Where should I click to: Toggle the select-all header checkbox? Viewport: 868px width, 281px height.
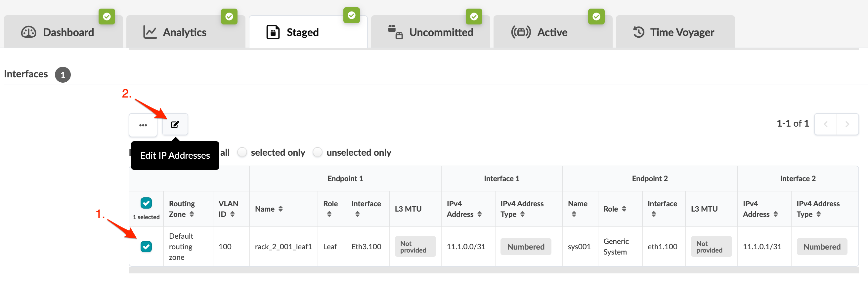(146, 203)
